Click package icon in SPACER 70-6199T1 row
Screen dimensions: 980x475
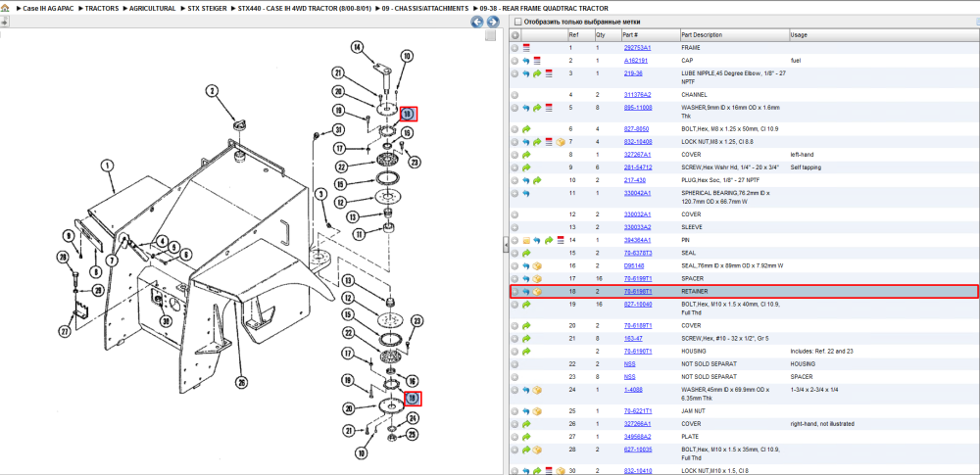[x=537, y=278]
